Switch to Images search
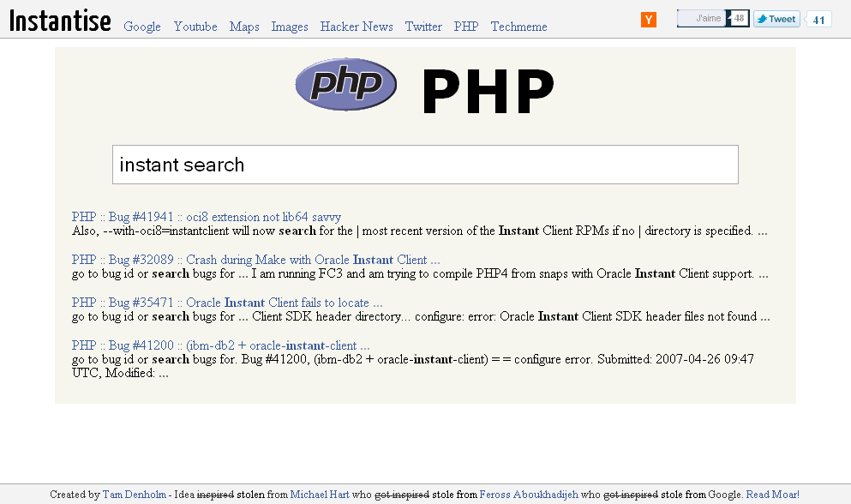 pos(290,27)
